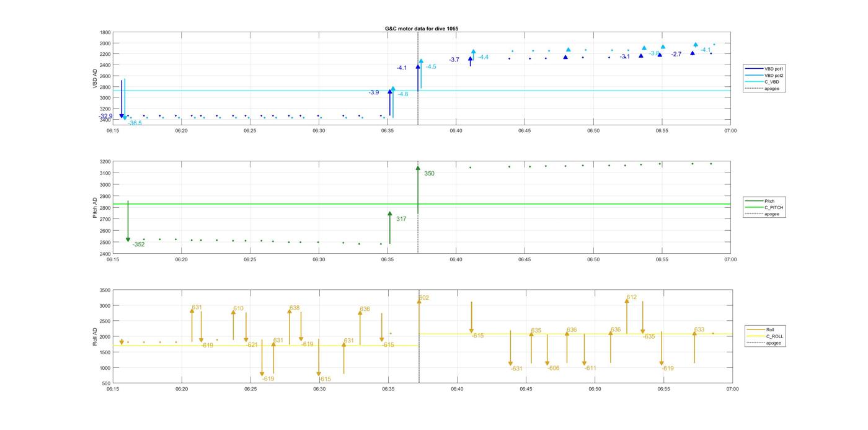The height and width of the screenshot is (430, 868).
Task: Click the '638' roll data label
Action: pyautogui.click(x=294, y=308)
